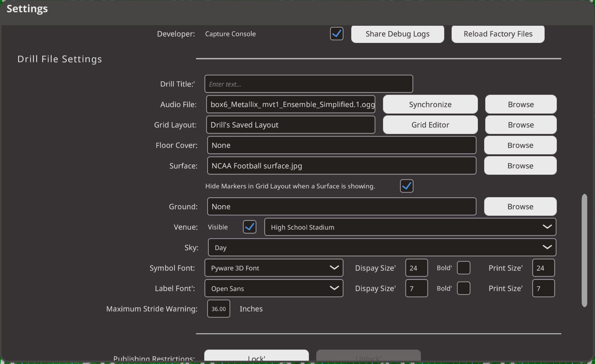The image size is (595, 364).
Task: Browse for a Ground file
Action: (520, 206)
